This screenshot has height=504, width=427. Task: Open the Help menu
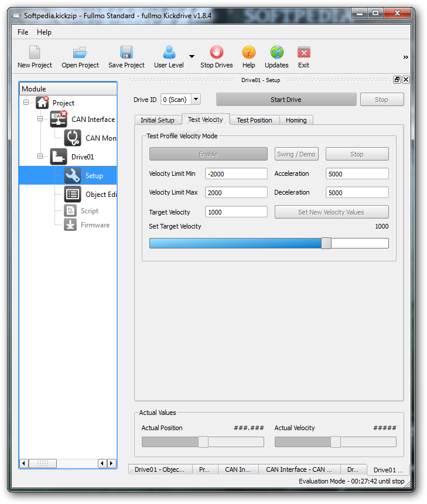tap(44, 32)
